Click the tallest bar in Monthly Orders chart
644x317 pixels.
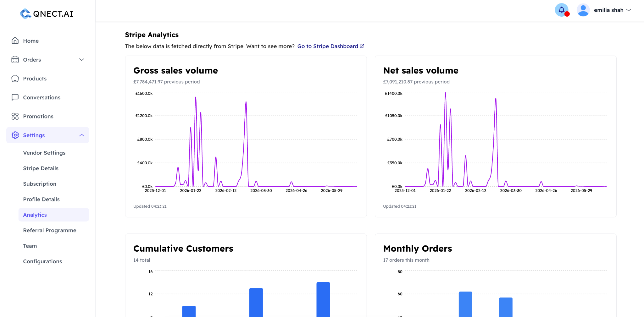click(465, 304)
